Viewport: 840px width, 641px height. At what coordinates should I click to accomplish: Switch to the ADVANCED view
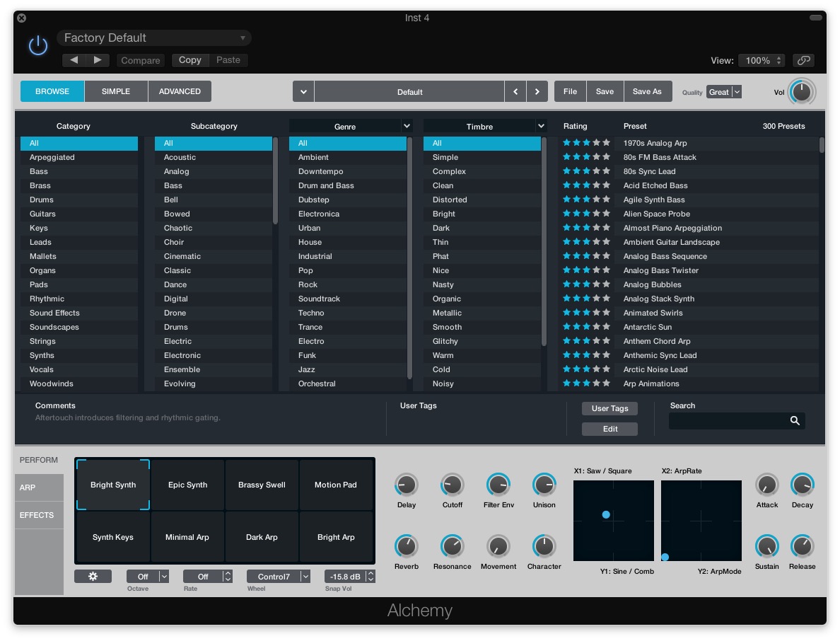tap(180, 91)
